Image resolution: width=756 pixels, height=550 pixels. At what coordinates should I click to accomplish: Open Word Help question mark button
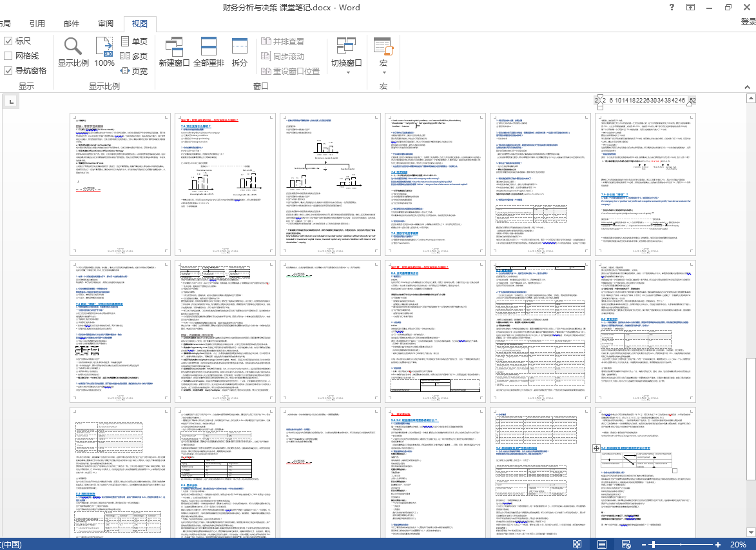pyautogui.click(x=672, y=8)
